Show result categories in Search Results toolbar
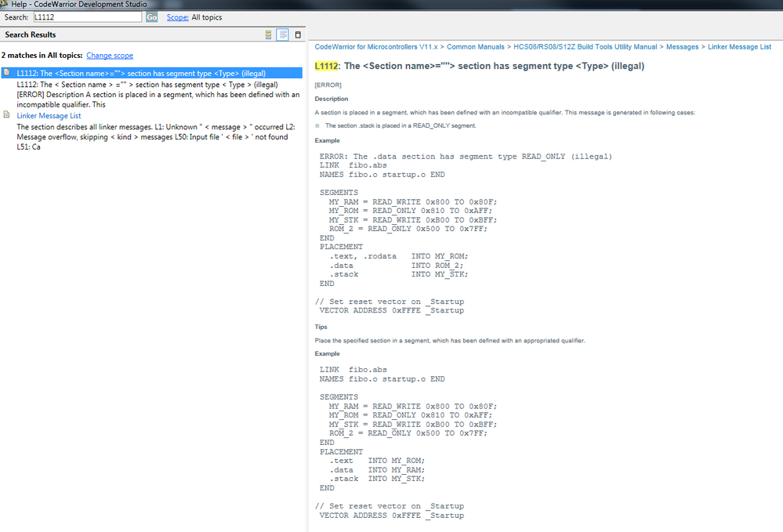This screenshot has width=783, height=532. (x=268, y=34)
